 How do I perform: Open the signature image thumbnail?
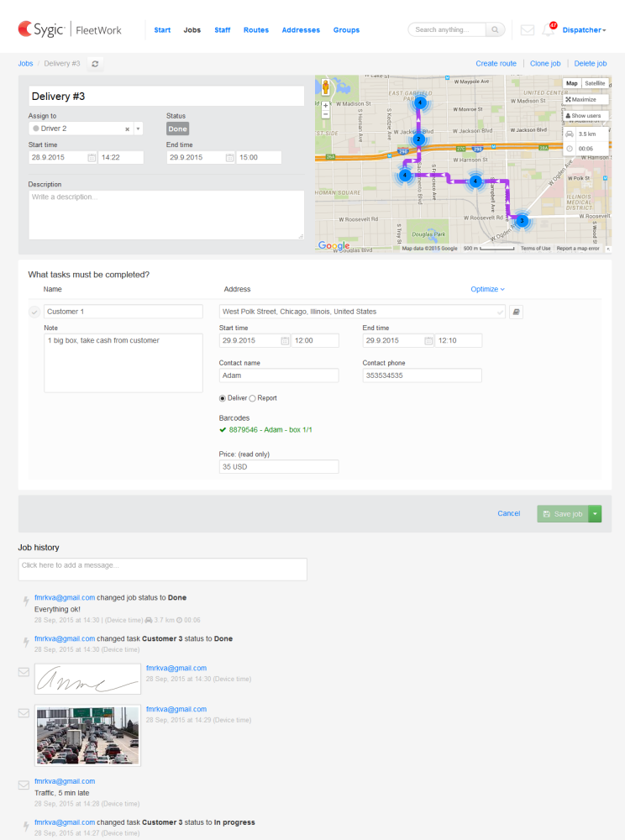click(88, 679)
